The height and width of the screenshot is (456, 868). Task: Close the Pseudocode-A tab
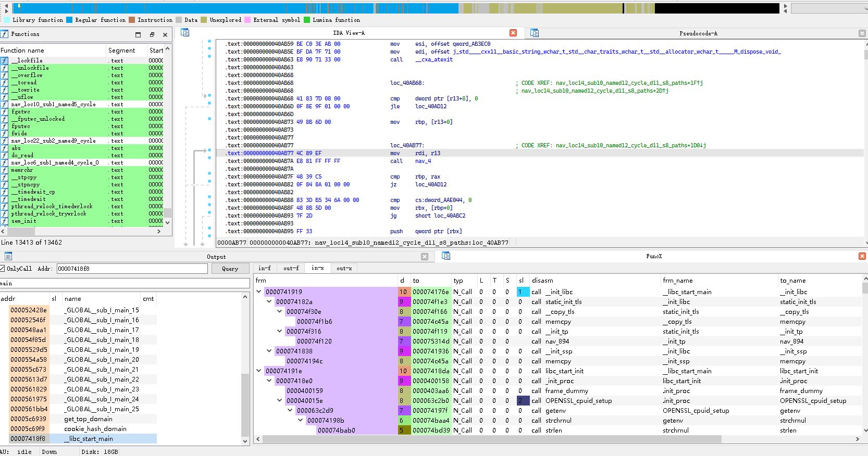tap(862, 33)
